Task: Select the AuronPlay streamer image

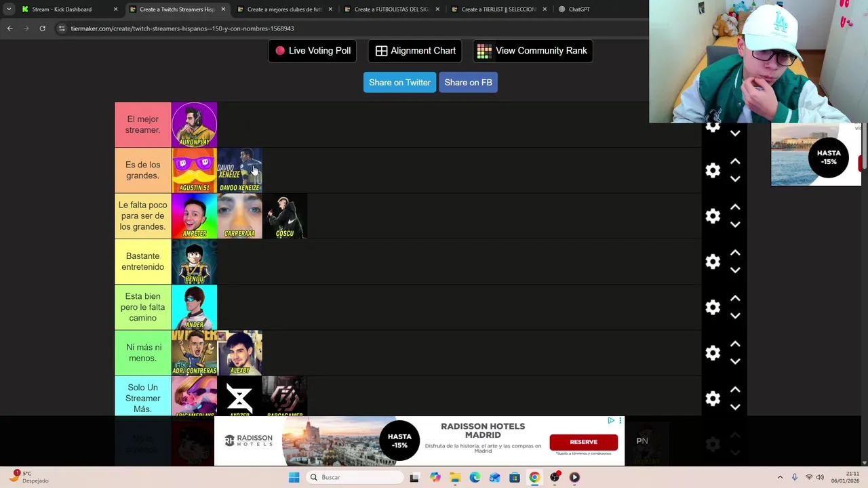Action: (194, 125)
